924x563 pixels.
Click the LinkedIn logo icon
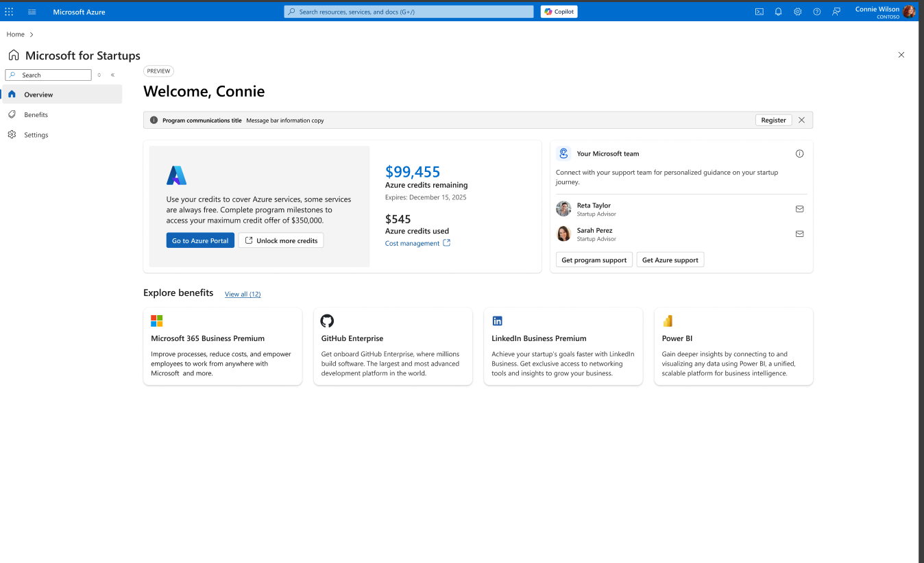[498, 321]
